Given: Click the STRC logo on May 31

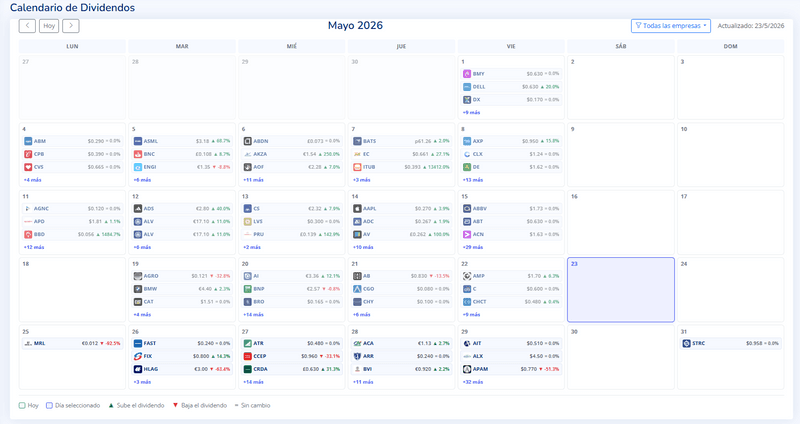Looking at the screenshot, I should pos(686,343).
